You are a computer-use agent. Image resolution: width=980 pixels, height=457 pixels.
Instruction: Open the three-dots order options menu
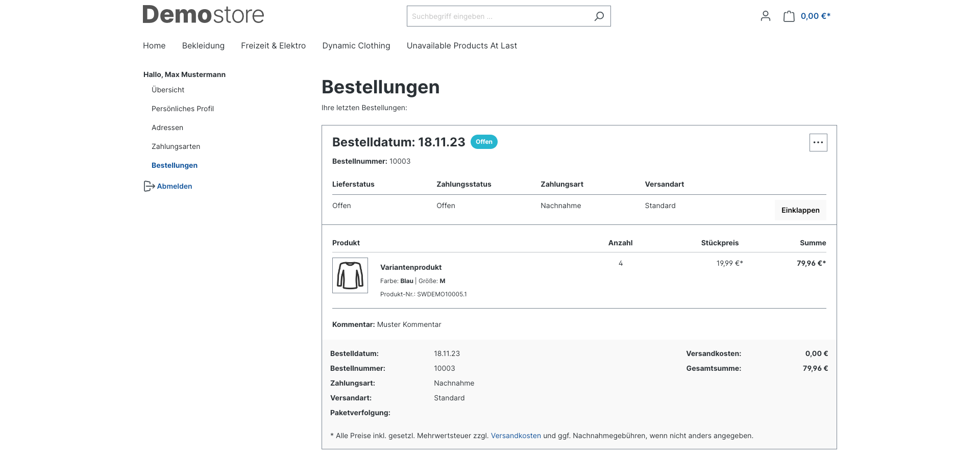818,142
